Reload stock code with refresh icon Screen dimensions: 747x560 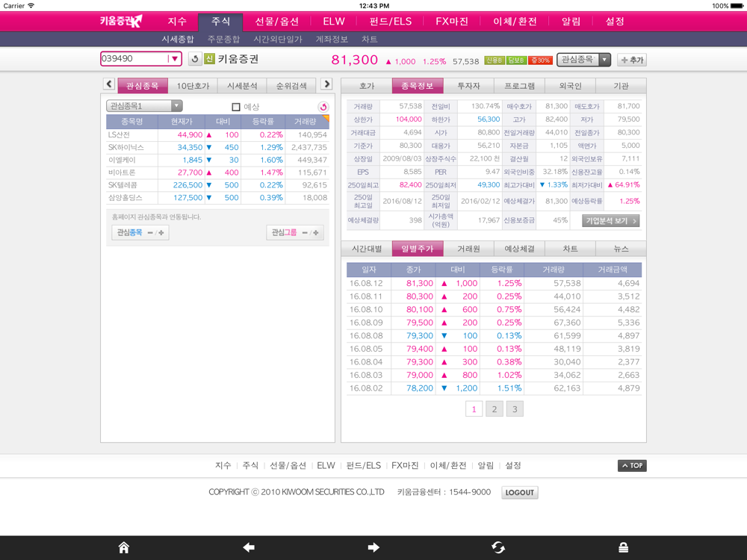194,59
